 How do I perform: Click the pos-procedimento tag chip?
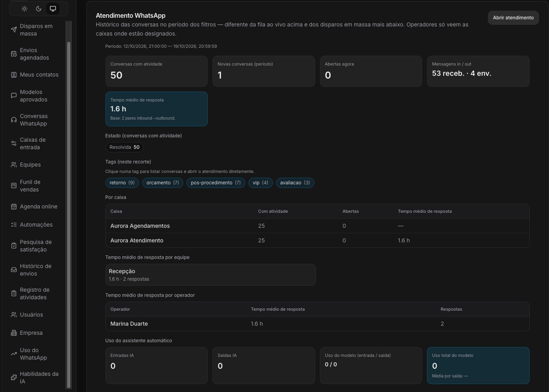216,183
